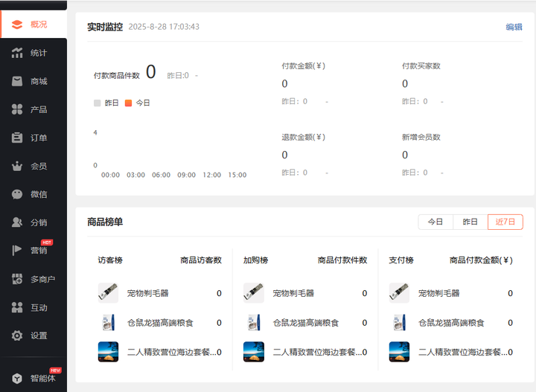Click the 2025-8-28 17:03:43 timestamp
Screen dimensions: 536x392
164,27
